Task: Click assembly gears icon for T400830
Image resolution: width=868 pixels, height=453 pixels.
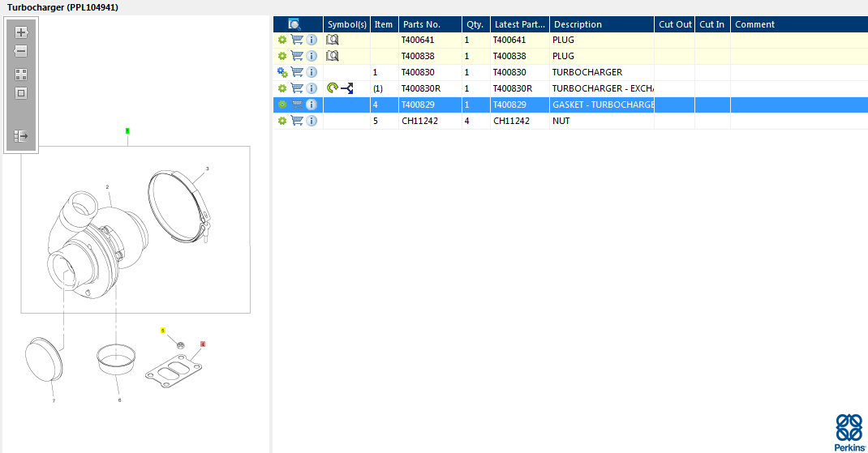Action: click(282, 72)
